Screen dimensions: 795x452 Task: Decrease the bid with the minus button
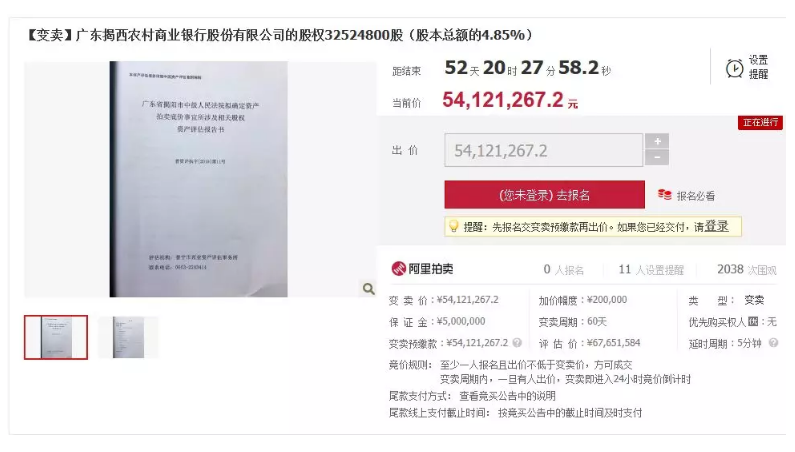[657, 158]
